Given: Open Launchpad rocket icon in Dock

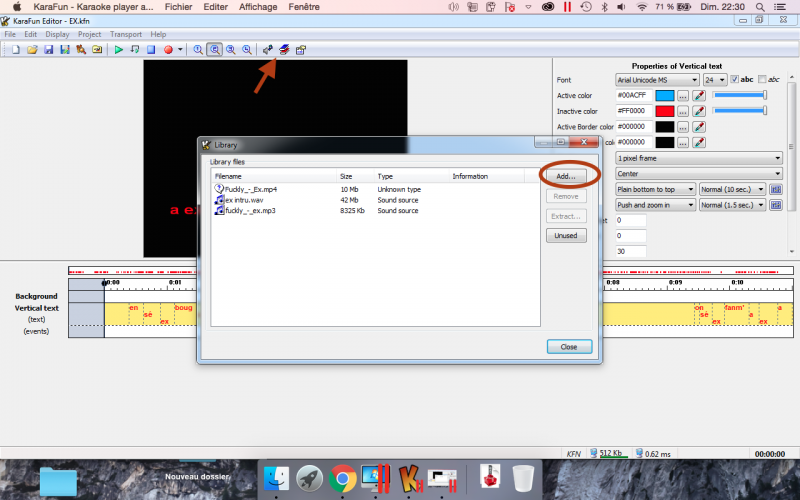Looking at the screenshot, I should coord(309,479).
